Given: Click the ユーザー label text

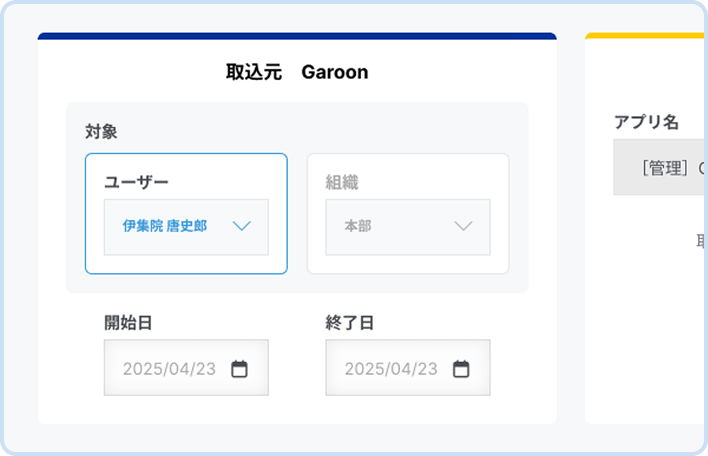Looking at the screenshot, I should click(136, 182).
